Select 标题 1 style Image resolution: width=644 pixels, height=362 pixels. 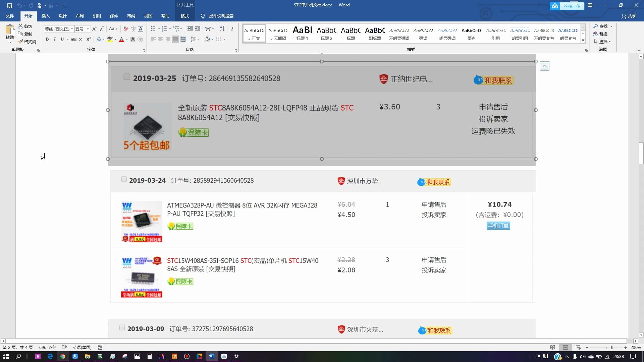[x=302, y=33]
